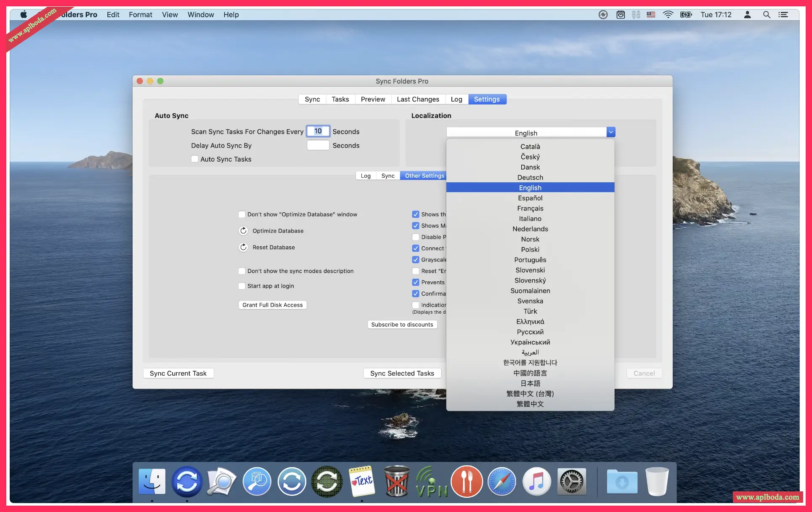Toggle the Connect checkbox

(416, 248)
